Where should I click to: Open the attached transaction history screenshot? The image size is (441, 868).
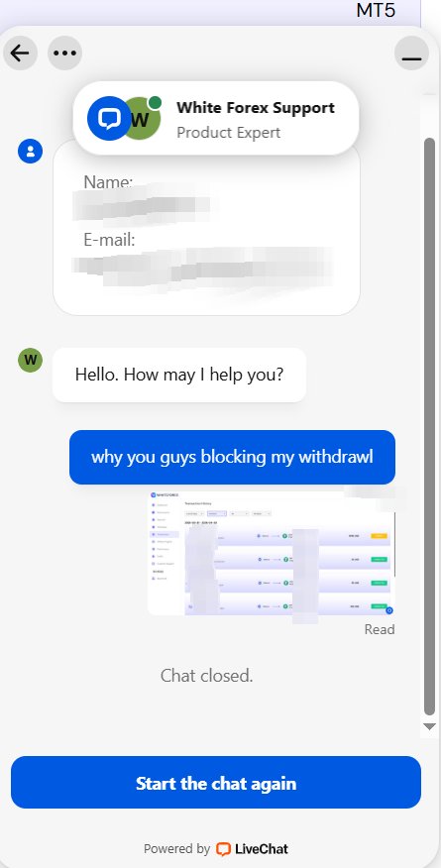272,553
